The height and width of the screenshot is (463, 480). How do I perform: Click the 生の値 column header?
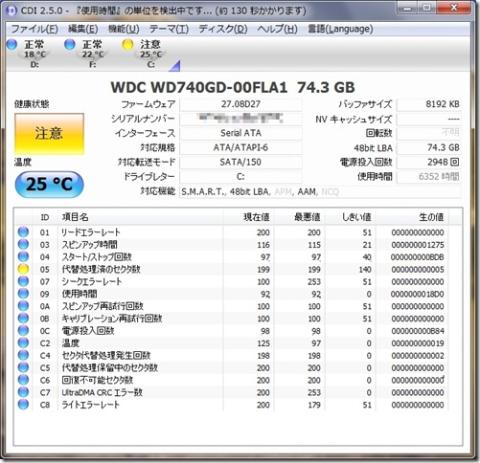pyautogui.click(x=411, y=217)
